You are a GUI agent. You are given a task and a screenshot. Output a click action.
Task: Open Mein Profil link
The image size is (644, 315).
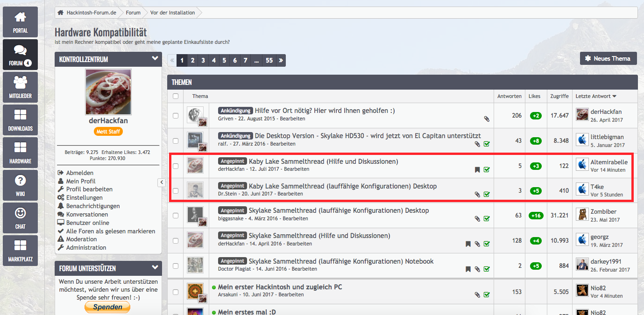(x=81, y=181)
